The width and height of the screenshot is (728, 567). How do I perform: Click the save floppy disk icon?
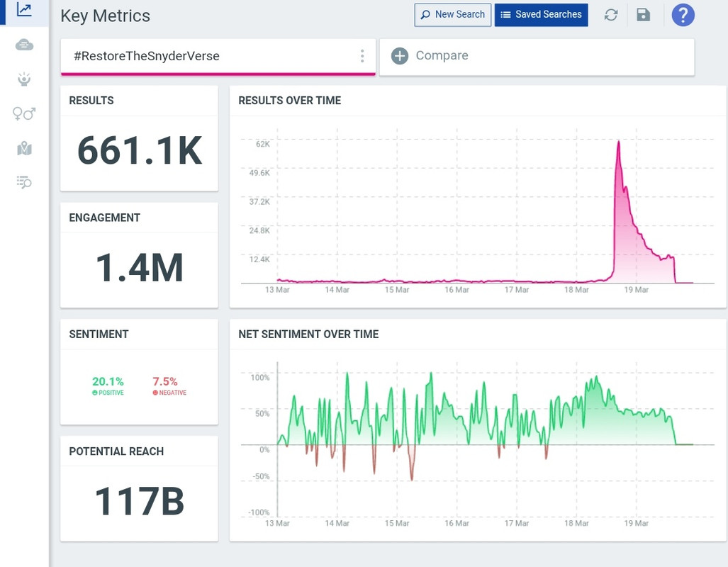643,15
